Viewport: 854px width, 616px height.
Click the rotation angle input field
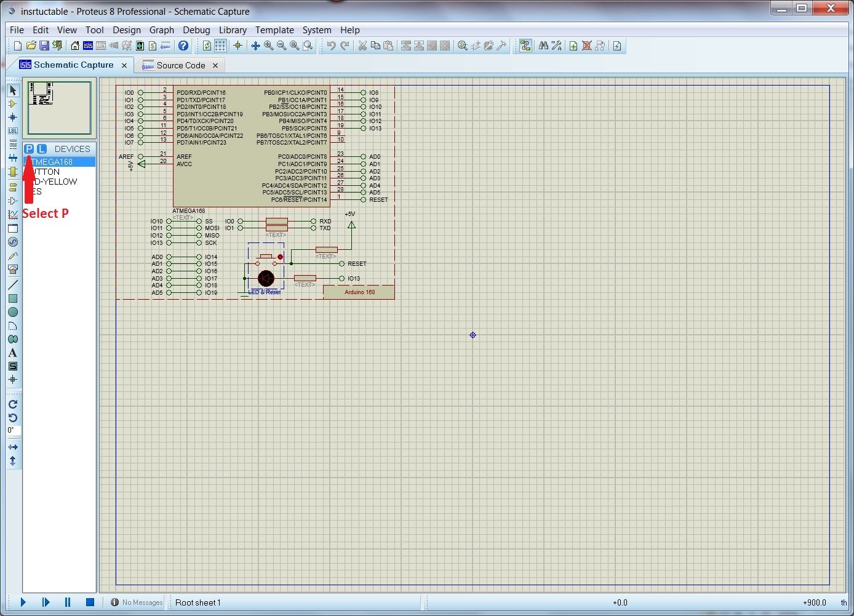14,430
